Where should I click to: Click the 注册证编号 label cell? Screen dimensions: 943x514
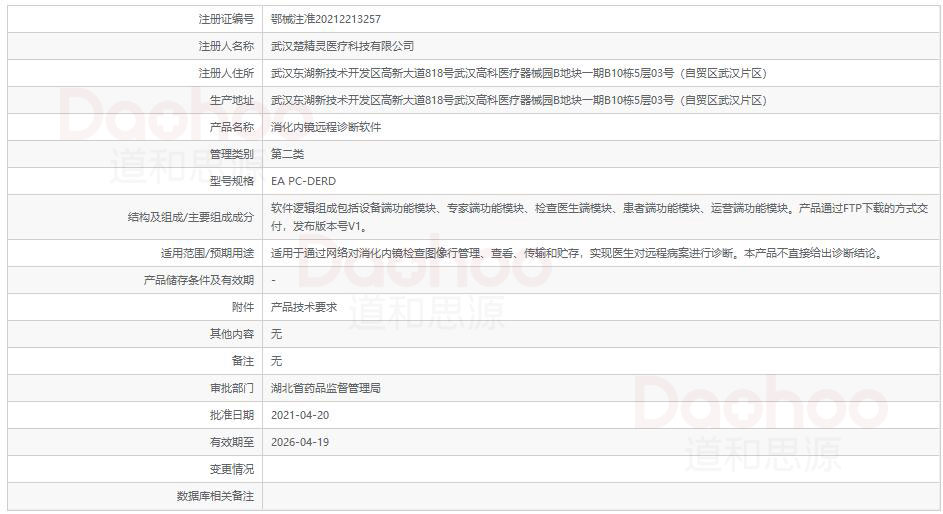[x=135, y=19]
